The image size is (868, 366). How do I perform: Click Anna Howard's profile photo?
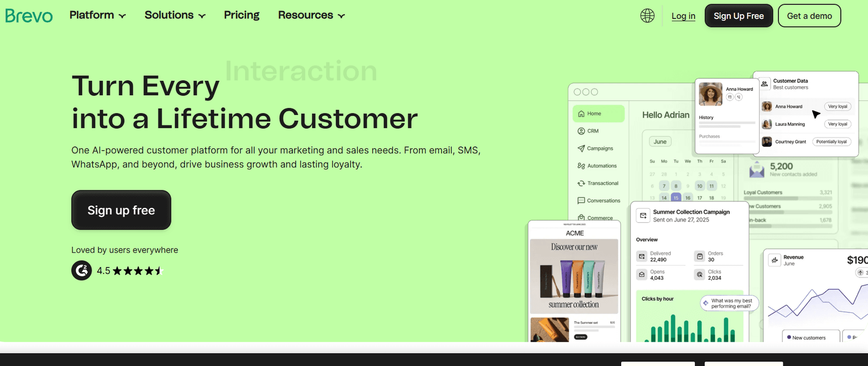710,94
